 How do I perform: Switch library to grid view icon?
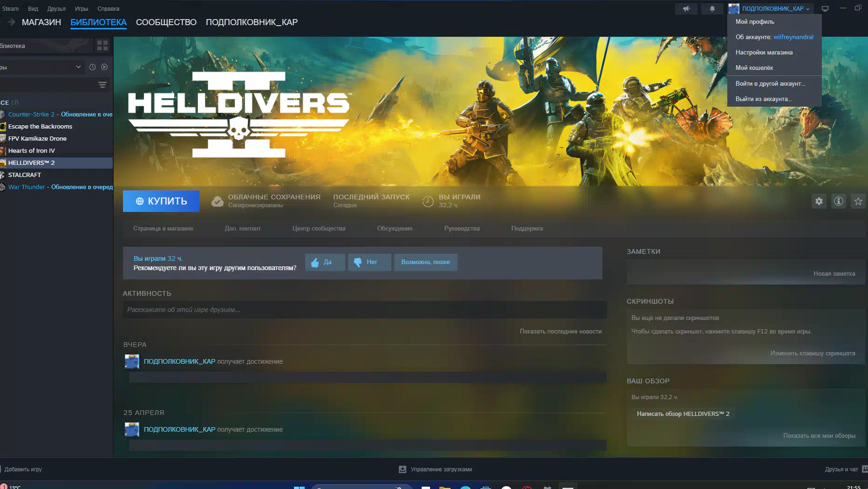(102, 45)
